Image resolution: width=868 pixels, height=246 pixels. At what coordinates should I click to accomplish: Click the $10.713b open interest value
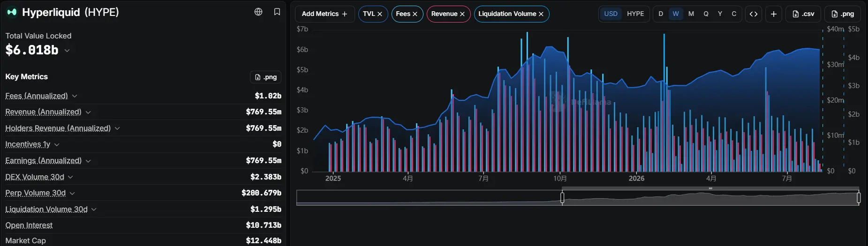coord(264,225)
